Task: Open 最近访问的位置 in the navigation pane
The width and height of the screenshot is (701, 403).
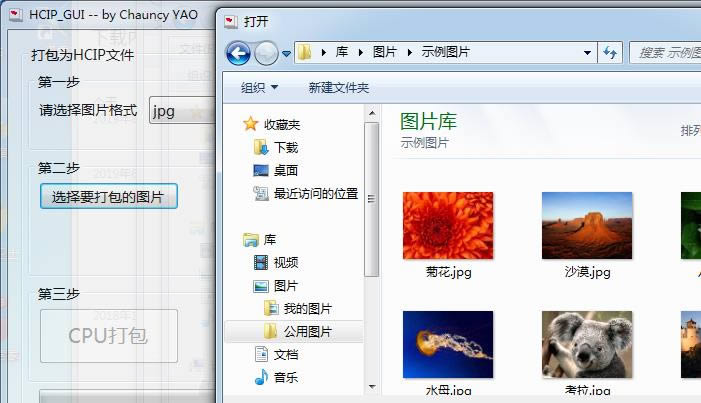Action: tap(316, 194)
